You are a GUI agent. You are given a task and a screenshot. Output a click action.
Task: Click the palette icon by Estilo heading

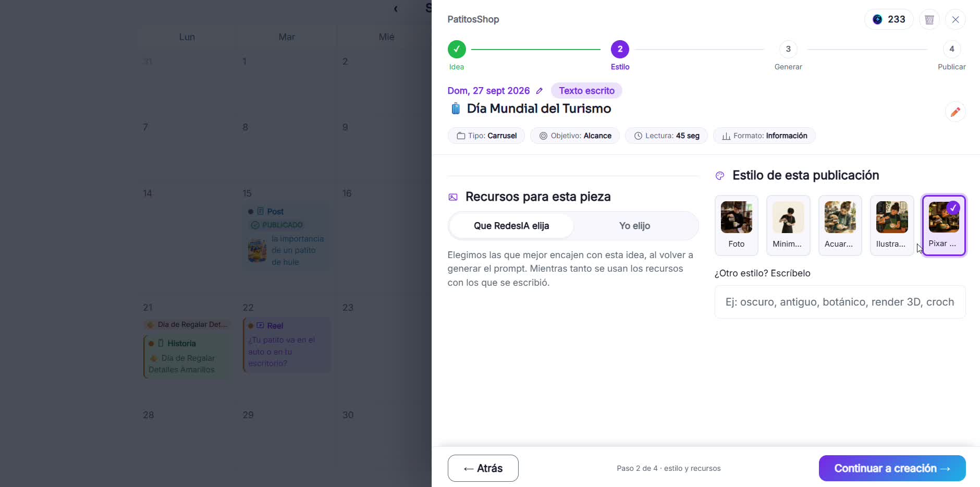coord(720,176)
